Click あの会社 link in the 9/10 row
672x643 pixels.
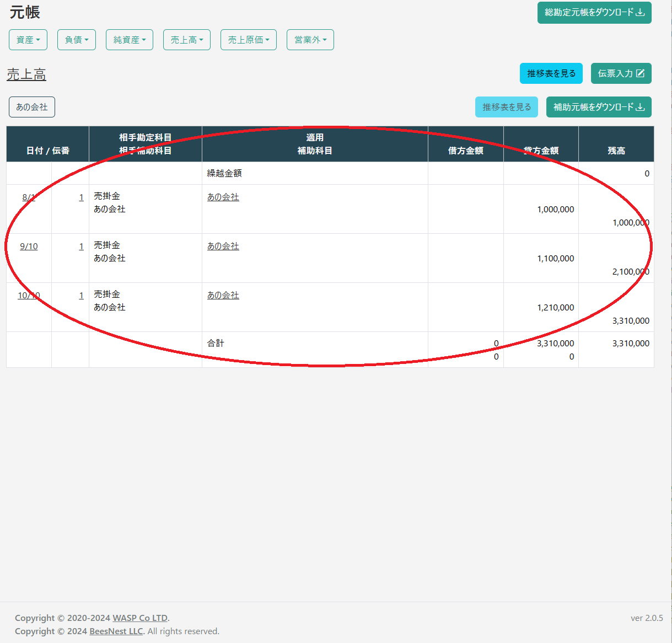click(223, 247)
